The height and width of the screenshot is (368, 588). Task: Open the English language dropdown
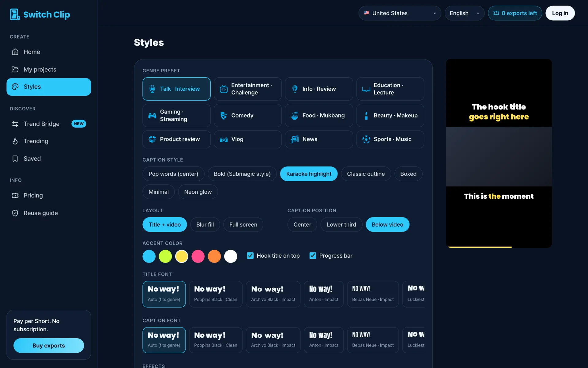(x=464, y=13)
